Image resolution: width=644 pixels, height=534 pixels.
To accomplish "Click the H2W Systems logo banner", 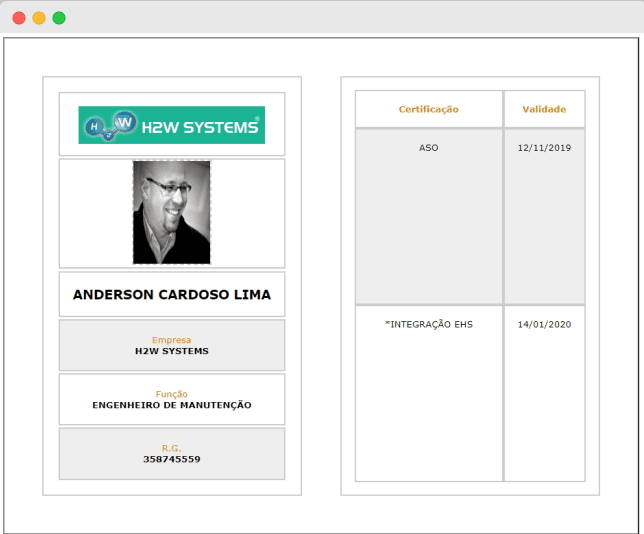I will pos(172,125).
